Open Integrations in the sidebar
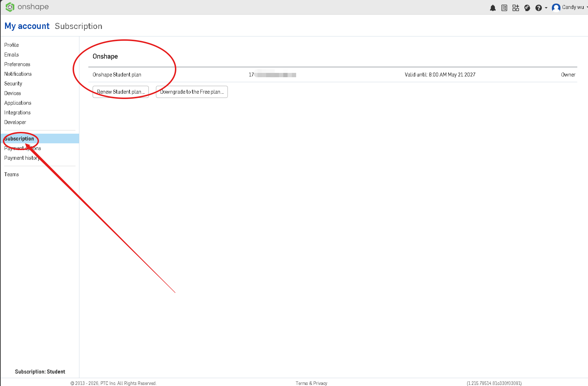The height and width of the screenshot is (386, 588). pos(18,113)
